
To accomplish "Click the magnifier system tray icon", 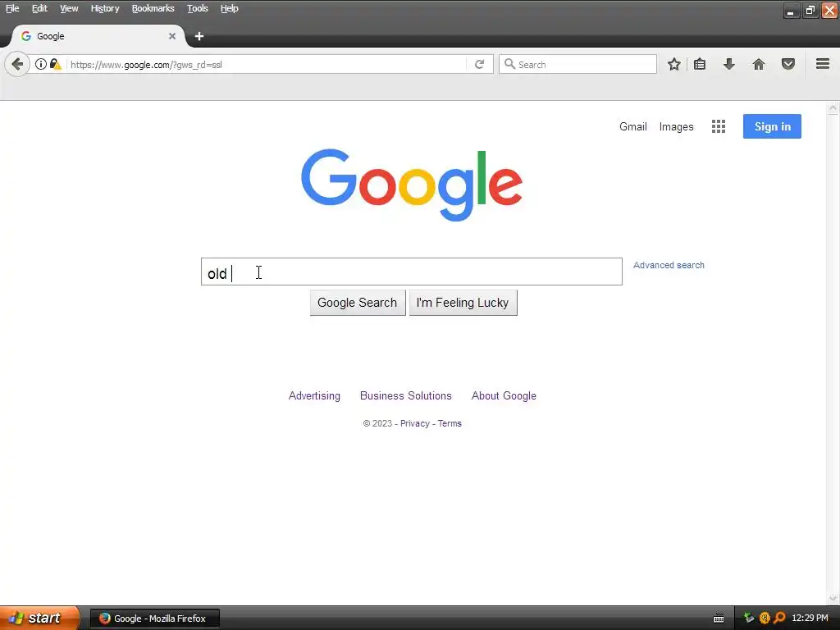I will 779,619.
